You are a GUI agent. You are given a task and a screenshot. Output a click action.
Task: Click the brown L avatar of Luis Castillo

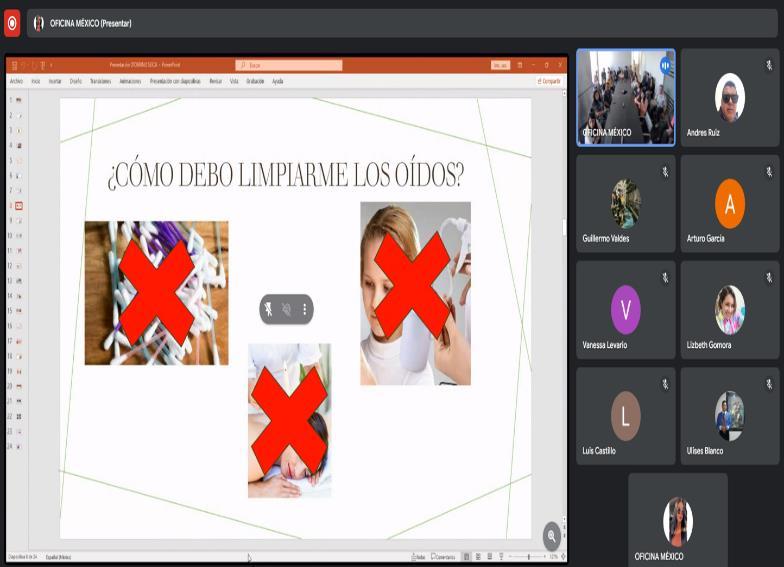click(x=626, y=416)
